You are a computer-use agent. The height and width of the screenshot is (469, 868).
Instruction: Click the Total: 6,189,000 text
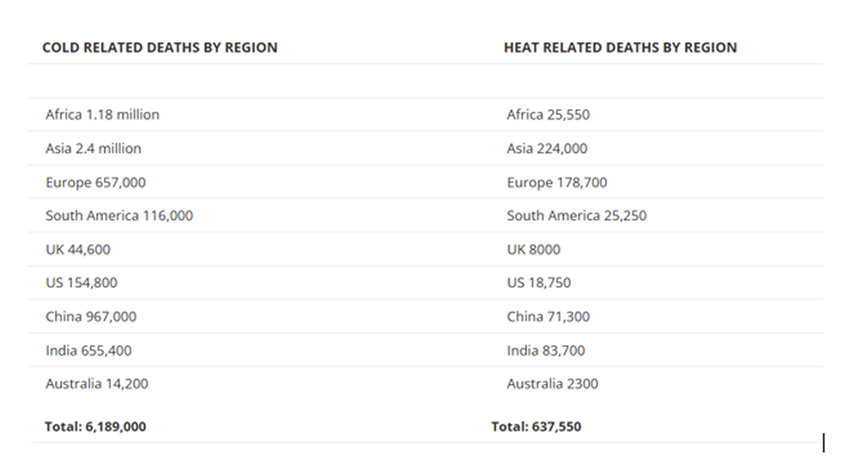click(95, 426)
